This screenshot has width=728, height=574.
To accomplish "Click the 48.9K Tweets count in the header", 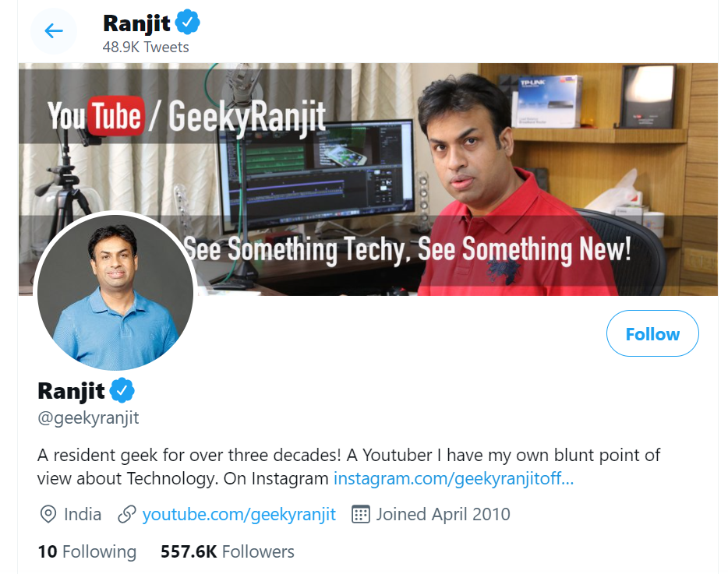I will pos(146,47).
